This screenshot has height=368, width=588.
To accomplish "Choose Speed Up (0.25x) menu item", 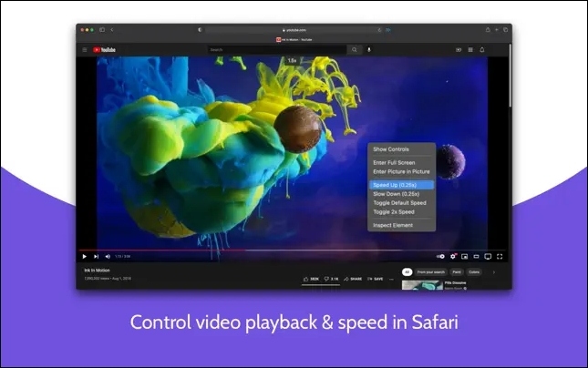I will (401, 185).
